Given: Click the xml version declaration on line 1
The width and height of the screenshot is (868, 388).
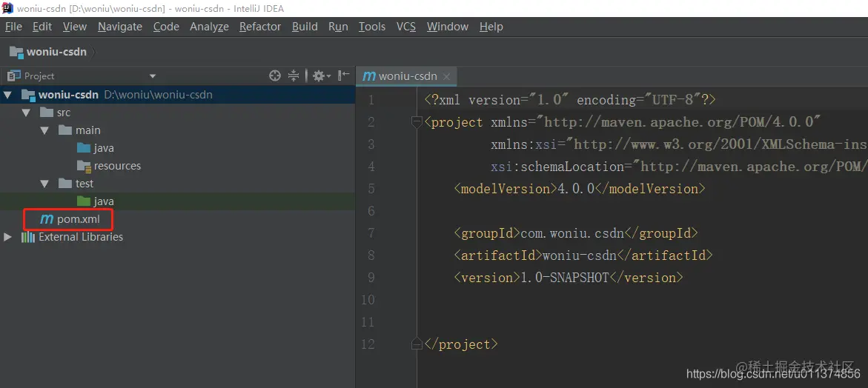Looking at the screenshot, I should click(x=570, y=100).
